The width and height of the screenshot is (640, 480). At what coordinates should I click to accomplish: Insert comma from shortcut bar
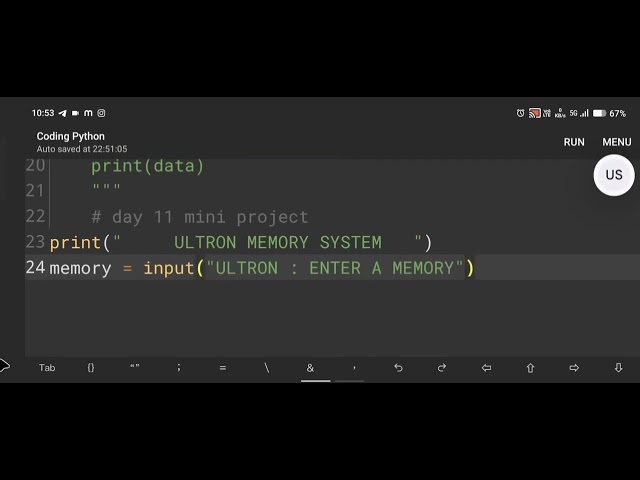pyautogui.click(x=354, y=368)
